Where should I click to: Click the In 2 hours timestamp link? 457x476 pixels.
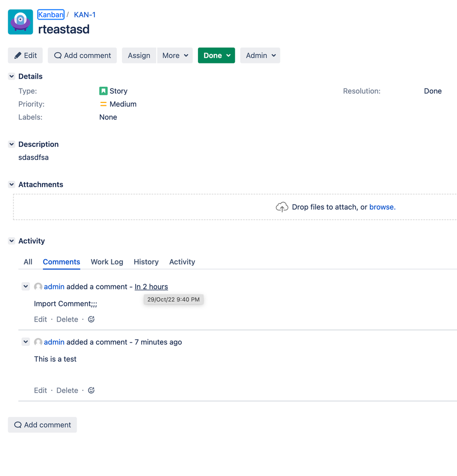[x=151, y=286]
